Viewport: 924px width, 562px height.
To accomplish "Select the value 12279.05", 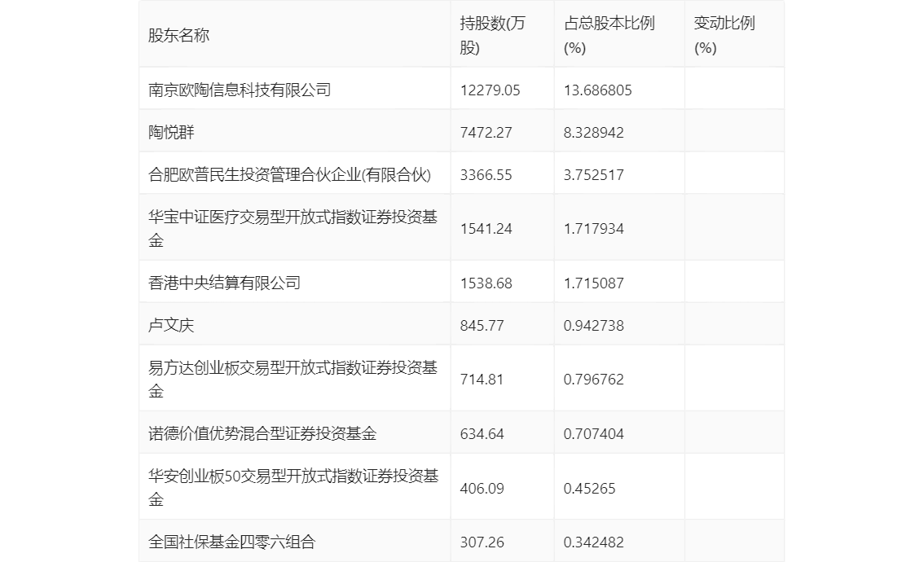I will click(490, 90).
